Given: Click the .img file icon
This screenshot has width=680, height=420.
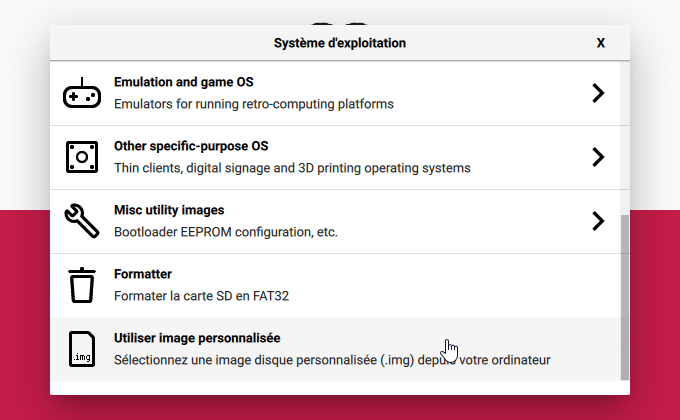Looking at the screenshot, I should pos(82,349).
